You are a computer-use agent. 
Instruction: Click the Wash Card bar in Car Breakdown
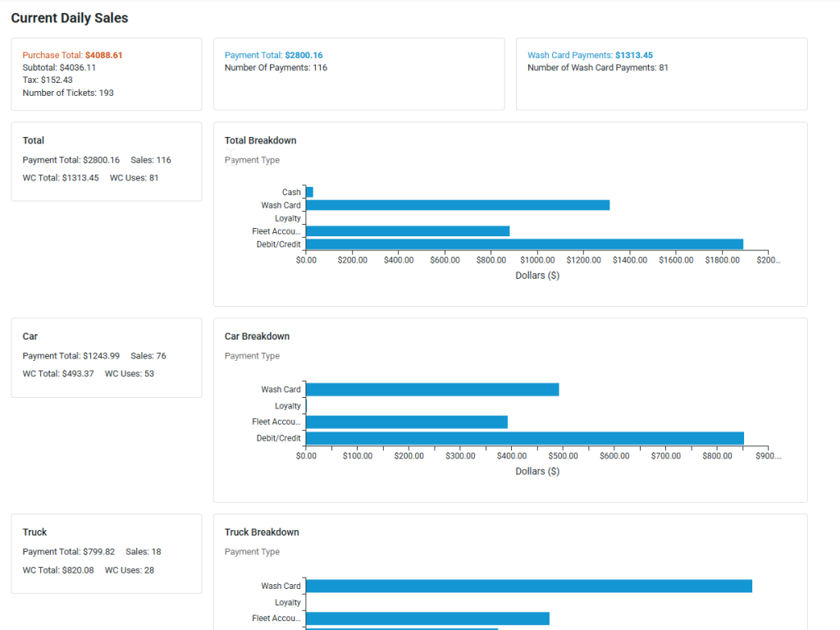432,390
